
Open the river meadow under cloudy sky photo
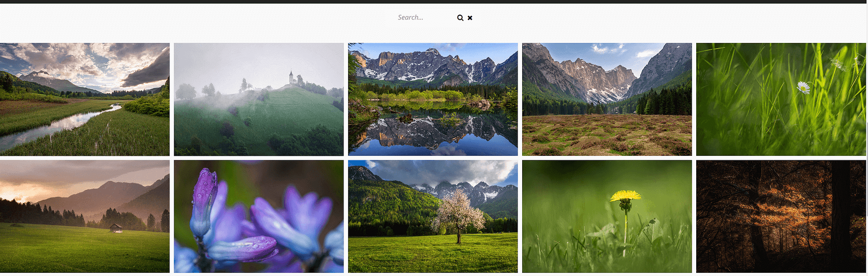(x=85, y=99)
